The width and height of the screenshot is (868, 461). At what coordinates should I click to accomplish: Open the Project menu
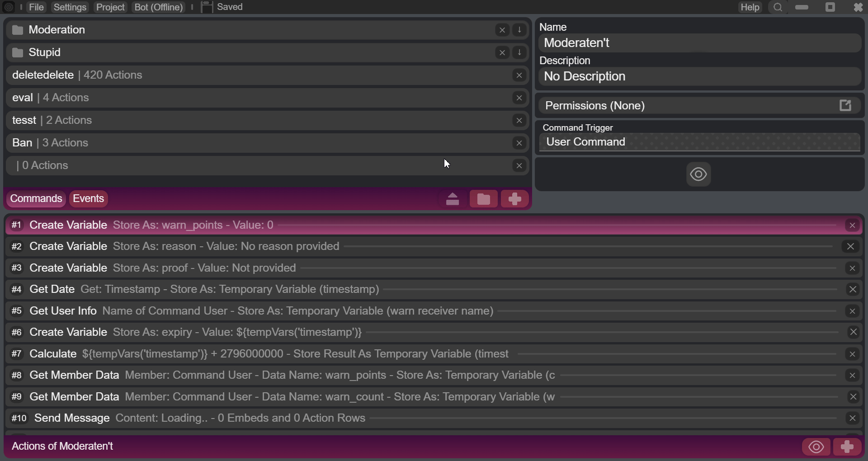click(110, 7)
